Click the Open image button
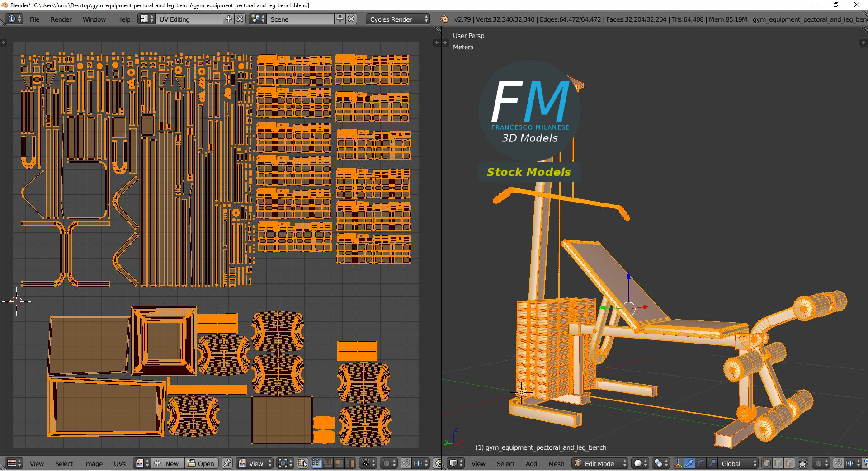 pos(201,463)
